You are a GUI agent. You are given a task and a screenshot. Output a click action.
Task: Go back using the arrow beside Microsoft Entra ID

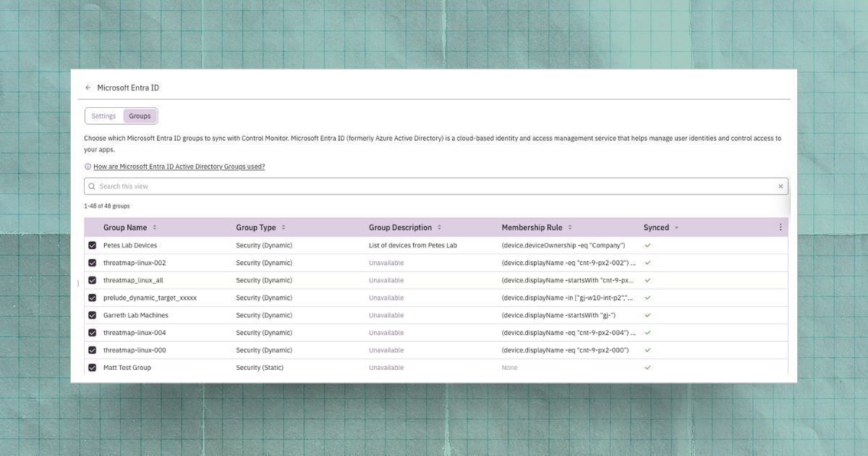click(x=88, y=88)
